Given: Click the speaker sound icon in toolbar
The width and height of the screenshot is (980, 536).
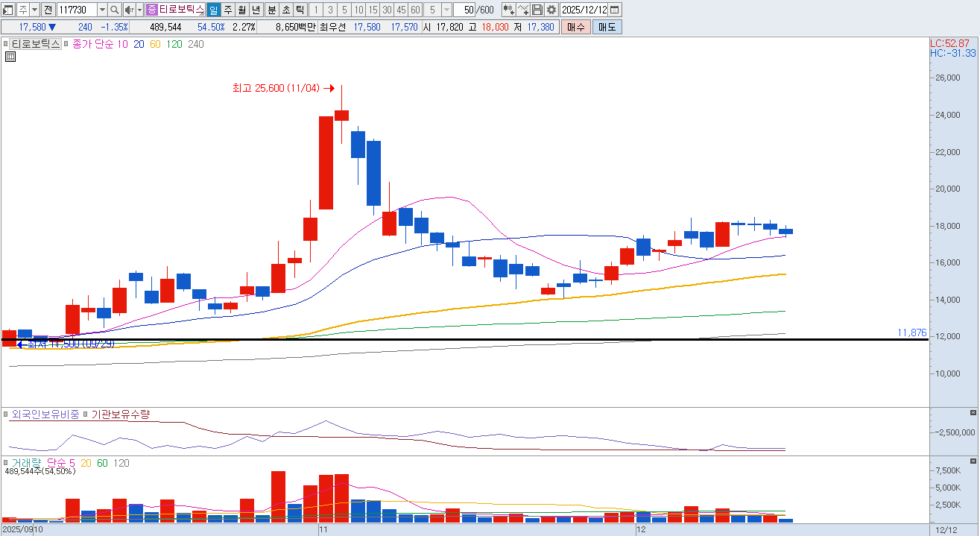Looking at the screenshot, I should click(x=129, y=10).
